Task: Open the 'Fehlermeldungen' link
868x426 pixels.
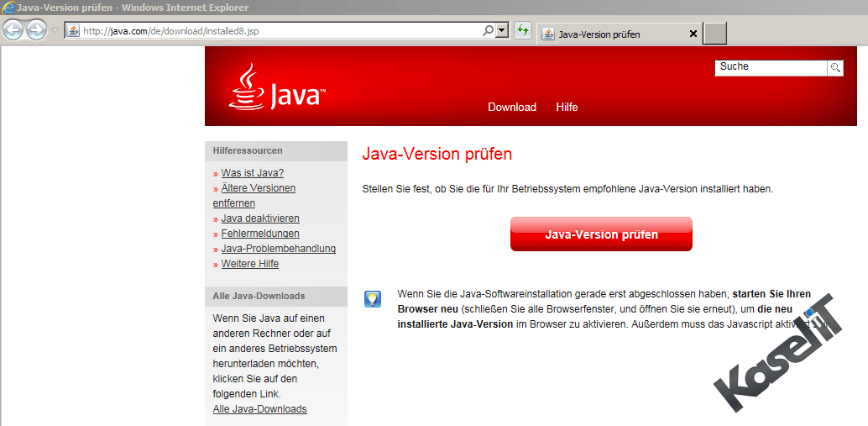Action: click(260, 234)
